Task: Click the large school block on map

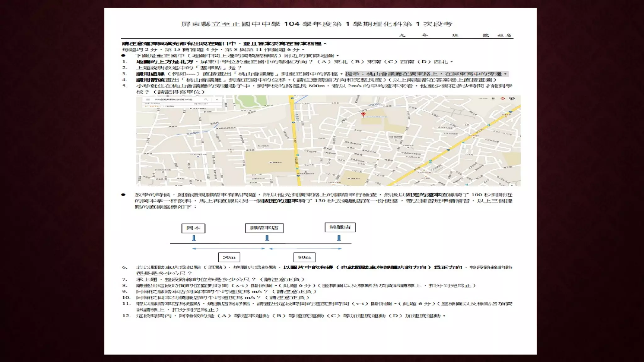Action: [269, 162]
